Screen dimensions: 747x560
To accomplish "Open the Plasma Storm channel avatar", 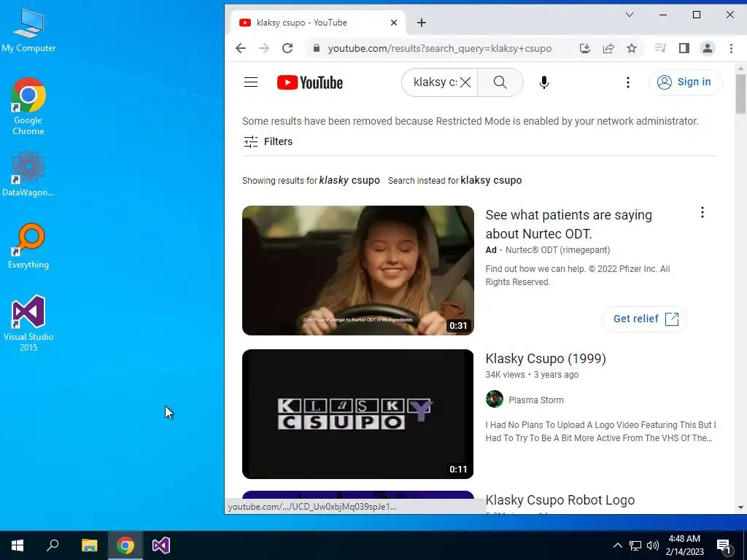I will tap(495, 399).
